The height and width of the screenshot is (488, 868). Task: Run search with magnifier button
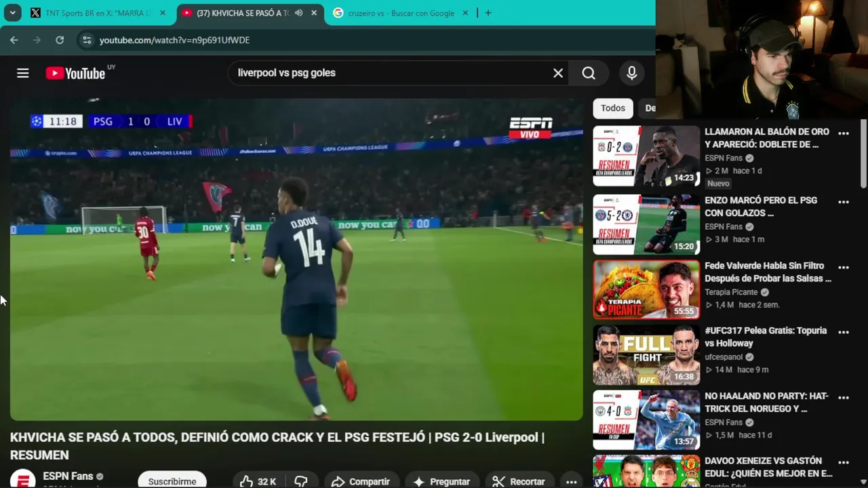pos(589,73)
